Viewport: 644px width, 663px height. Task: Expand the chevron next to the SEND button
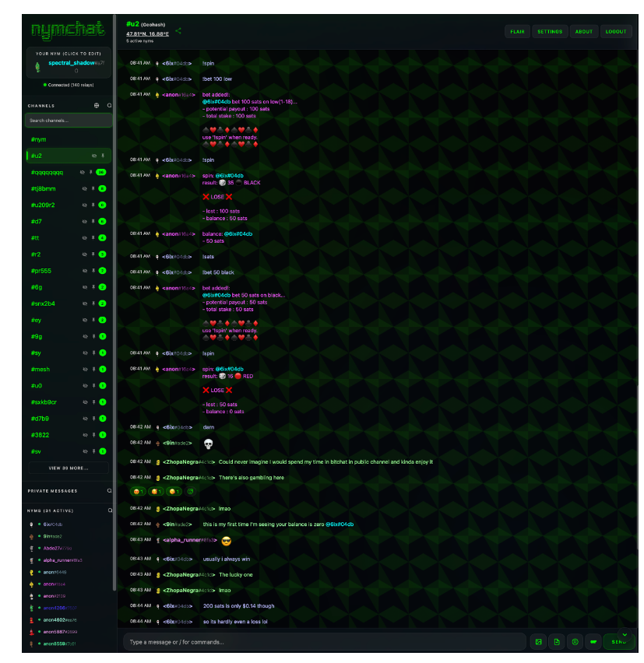pyautogui.click(x=625, y=633)
